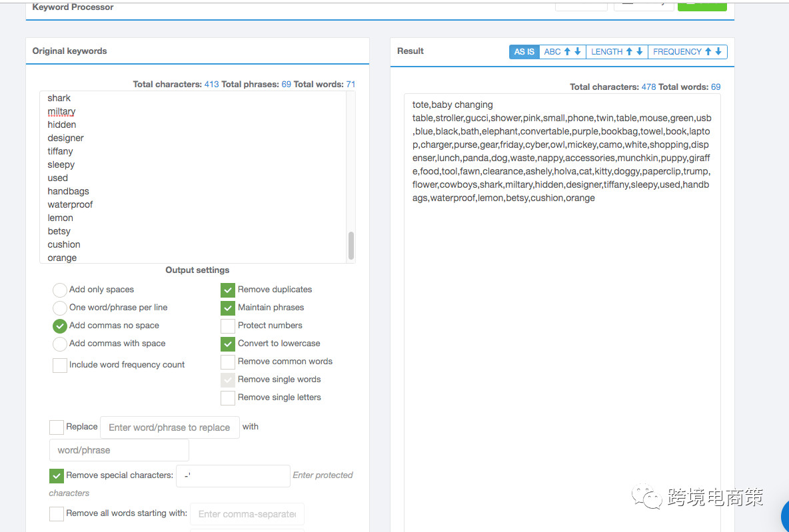
Task: Enable Protect numbers checkbox
Action: point(228,326)
